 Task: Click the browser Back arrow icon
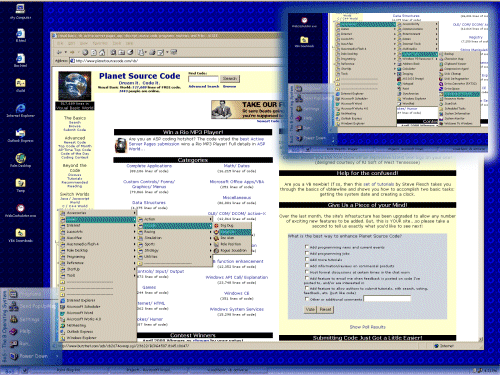point(59,52)
